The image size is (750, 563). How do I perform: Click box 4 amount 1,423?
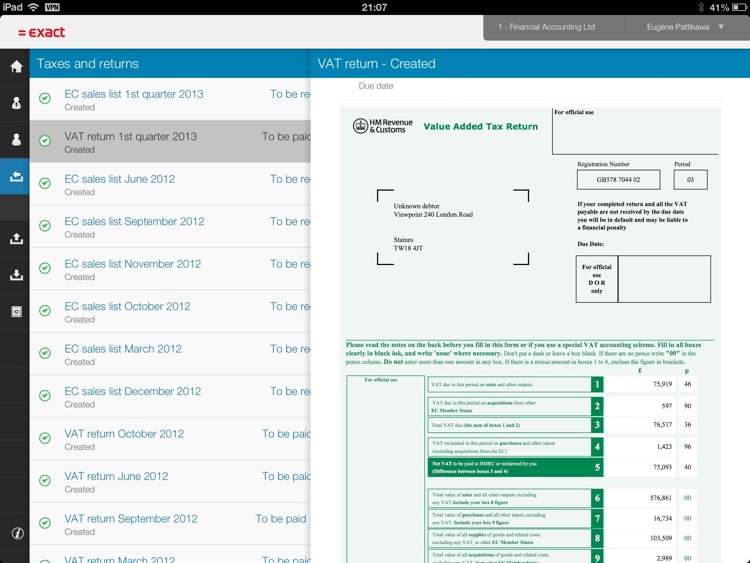664,447
